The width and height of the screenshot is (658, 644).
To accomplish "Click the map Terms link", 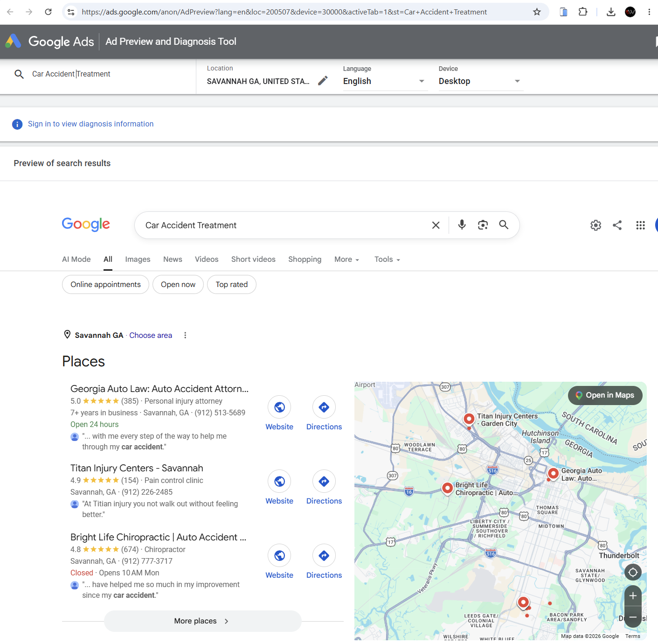I will pyautogui.click(x=633, y=636).
